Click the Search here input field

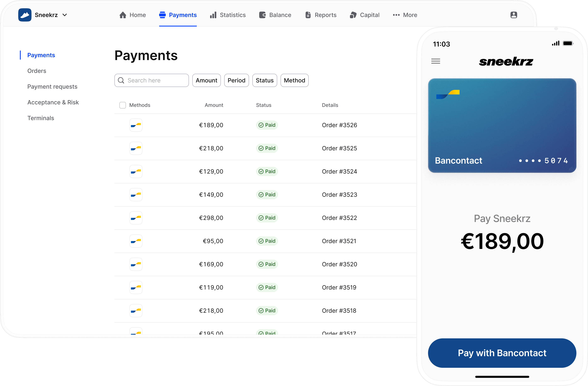[151, 80]
